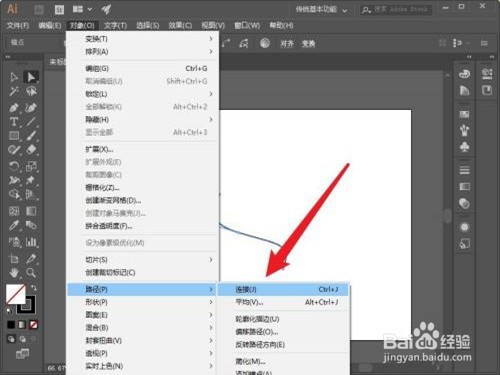Expand the 形状(P) submenu
500x375 pixels.
pos(143,302)
